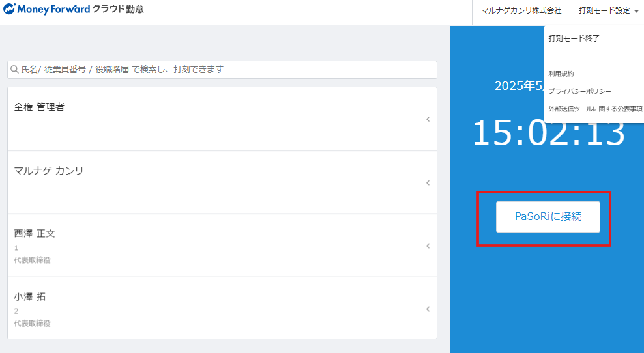Select 打刻モード終了 from the menu
This screenshot has width=644, height=353.
tap(574, 38)
